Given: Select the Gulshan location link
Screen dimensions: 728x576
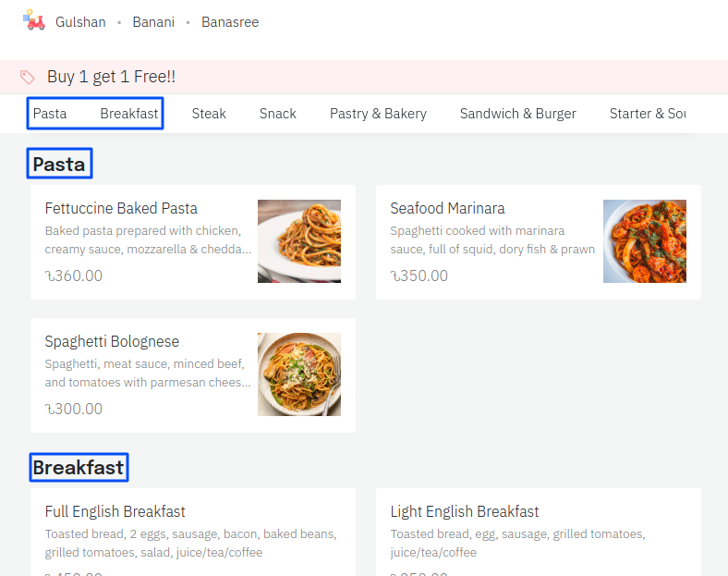Looking at the screenshot, I should click(80, 22).
